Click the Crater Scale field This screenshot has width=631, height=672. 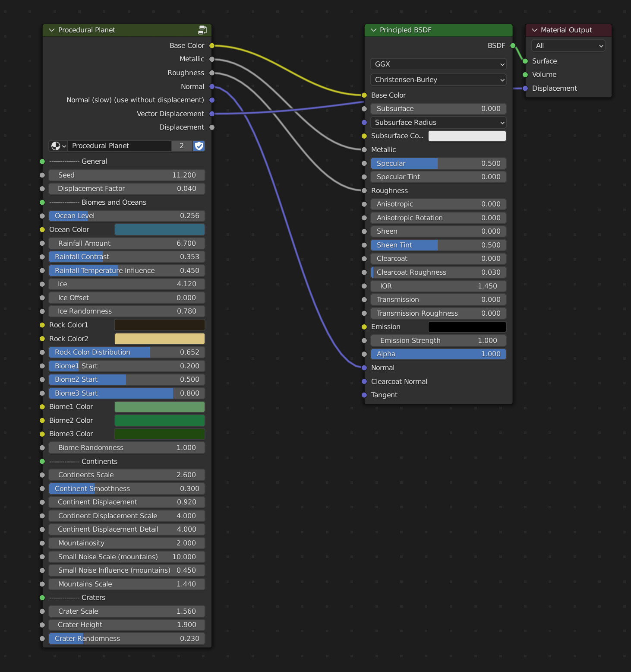[127, 611]
